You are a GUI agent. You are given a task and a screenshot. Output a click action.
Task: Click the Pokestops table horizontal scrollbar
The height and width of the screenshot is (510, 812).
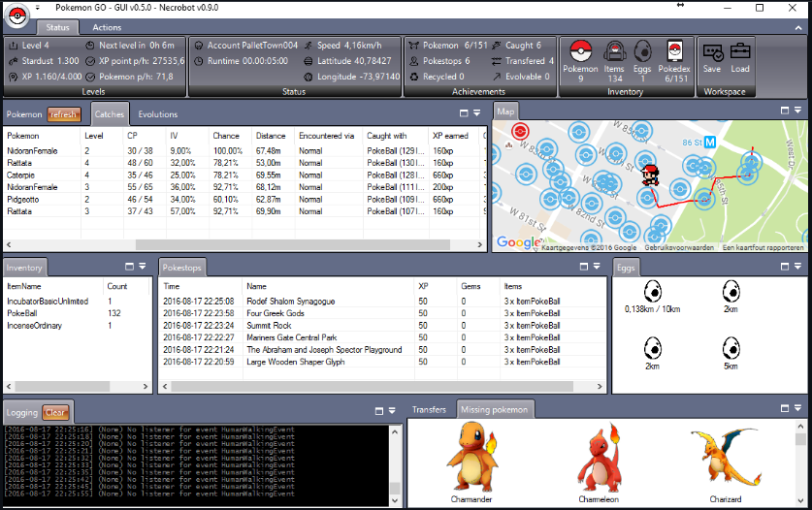tap(372, 386)
